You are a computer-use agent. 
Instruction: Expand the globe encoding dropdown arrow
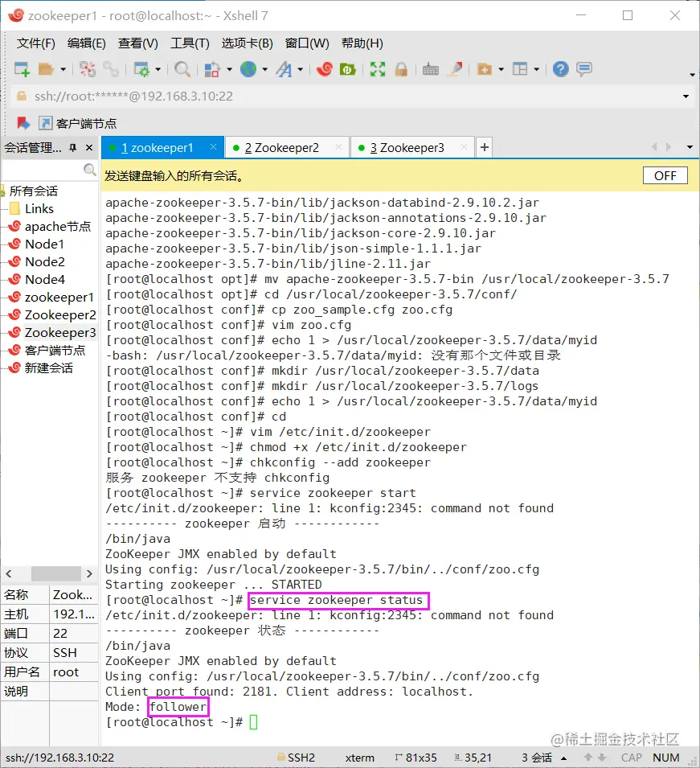(x=265, y=69)
